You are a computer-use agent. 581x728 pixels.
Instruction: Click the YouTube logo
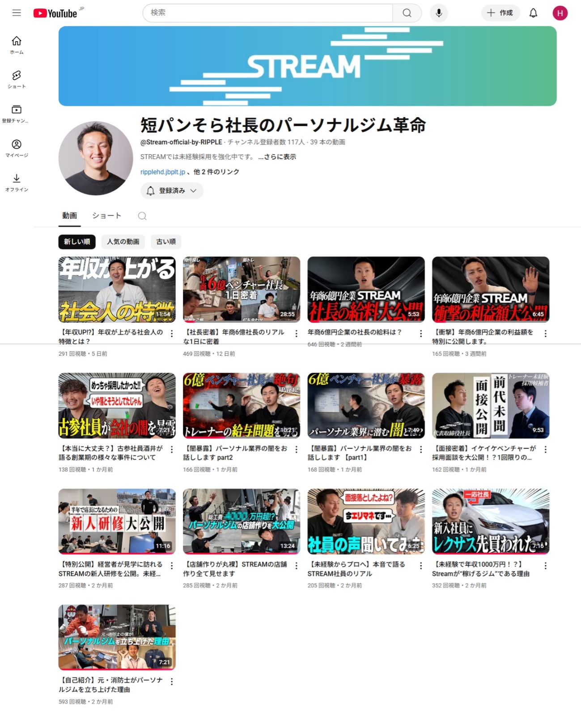pyautogui.click(x=55, y=13)
